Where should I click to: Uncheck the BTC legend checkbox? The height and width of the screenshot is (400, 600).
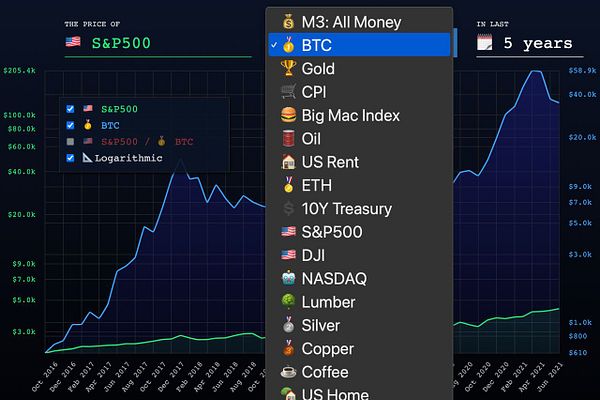click(x=70, y=125)
